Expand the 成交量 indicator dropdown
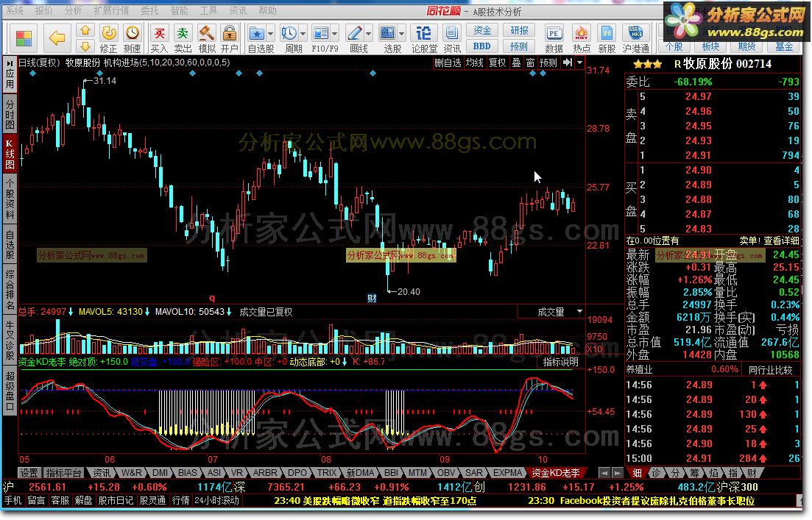The width and height of the screenshot is (812, 520). point(579,311)
